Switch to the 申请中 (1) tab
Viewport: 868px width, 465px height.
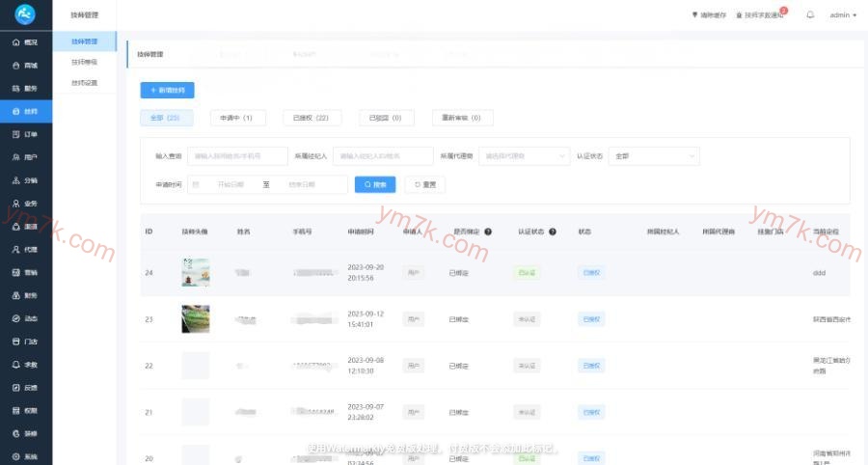point(237,118)
